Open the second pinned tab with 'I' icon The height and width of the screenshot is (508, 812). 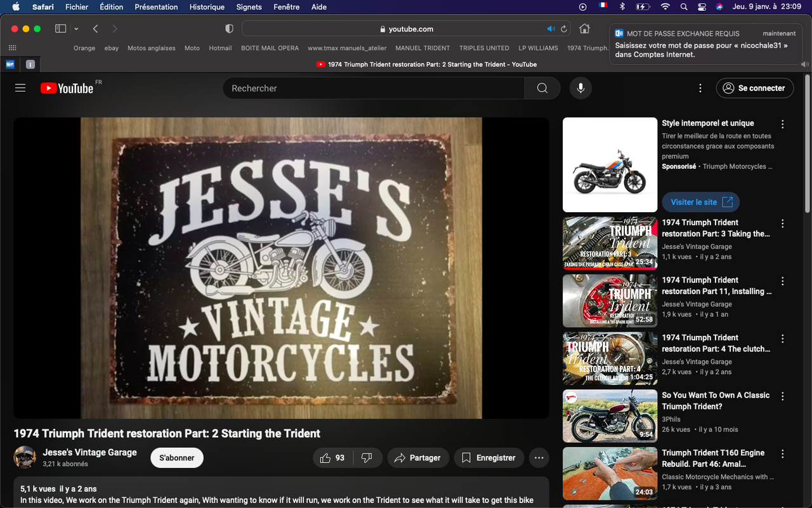point(30,64)
